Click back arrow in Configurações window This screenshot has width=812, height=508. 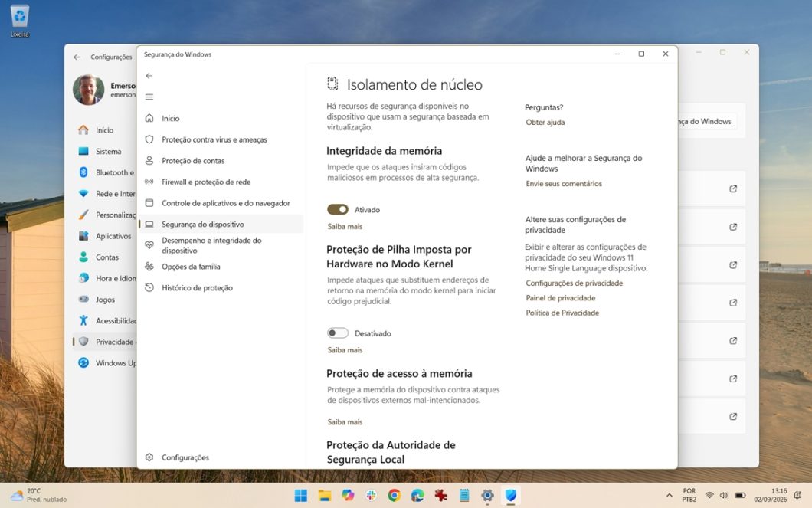click(77, 57)
